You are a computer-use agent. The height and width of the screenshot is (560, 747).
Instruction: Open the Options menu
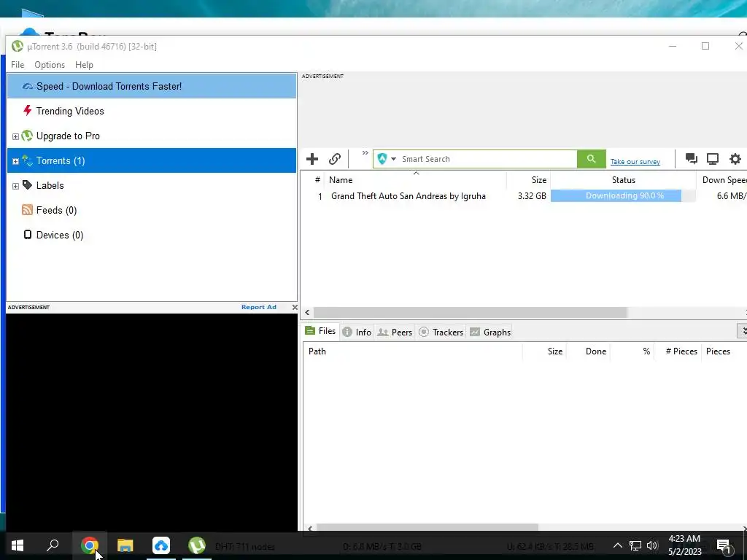coord(50,65)
